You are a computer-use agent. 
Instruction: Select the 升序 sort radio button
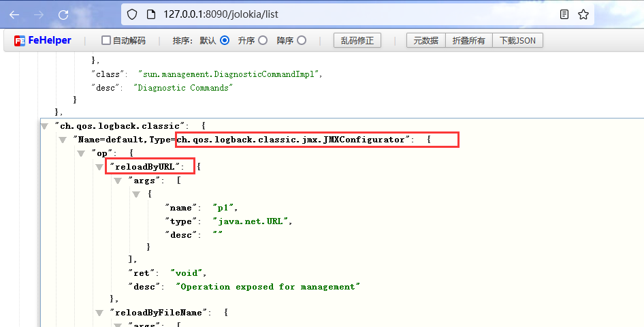coord(263,40)
